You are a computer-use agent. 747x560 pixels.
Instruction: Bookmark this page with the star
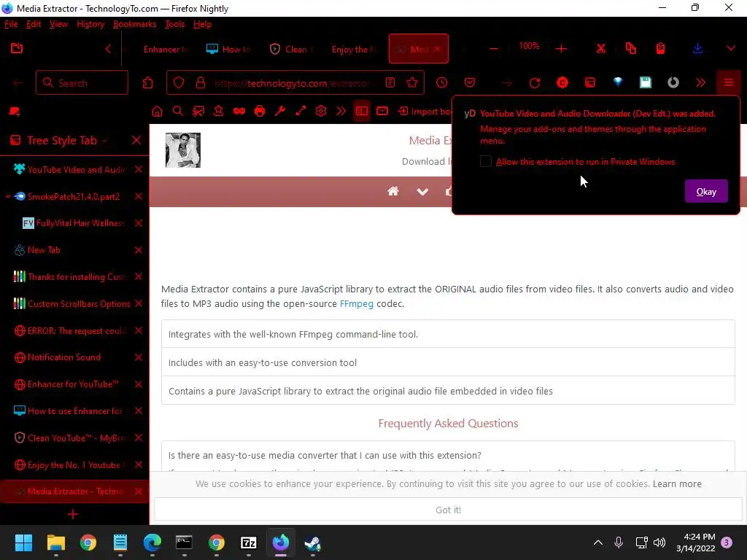click(x=412, y=83)
